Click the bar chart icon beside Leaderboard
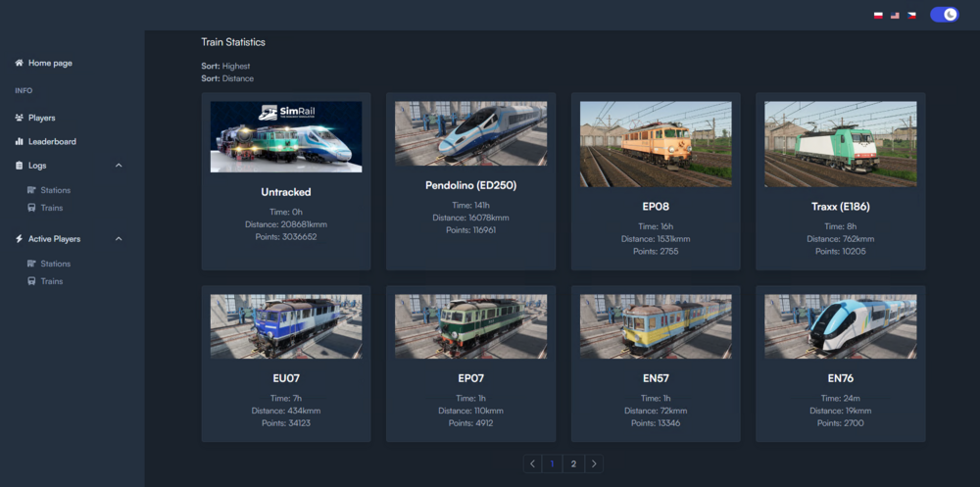This screenshot has height=487, width=980. pyautogui.click(x=20, y=142)
